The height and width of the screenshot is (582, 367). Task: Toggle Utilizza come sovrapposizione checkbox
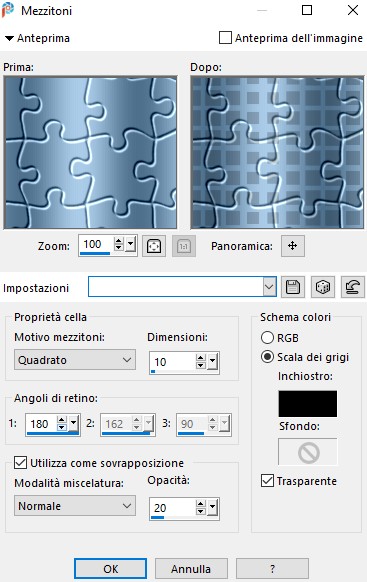point(20,463)
